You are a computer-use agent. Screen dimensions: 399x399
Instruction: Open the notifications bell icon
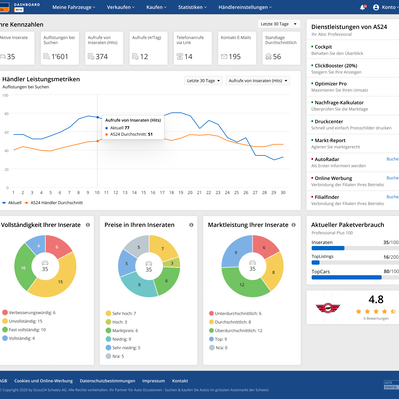362,7
